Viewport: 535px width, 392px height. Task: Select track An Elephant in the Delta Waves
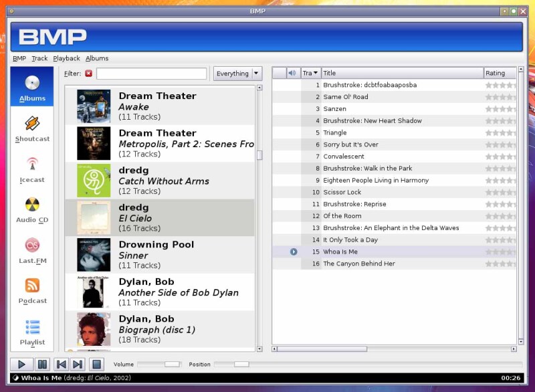394,228
